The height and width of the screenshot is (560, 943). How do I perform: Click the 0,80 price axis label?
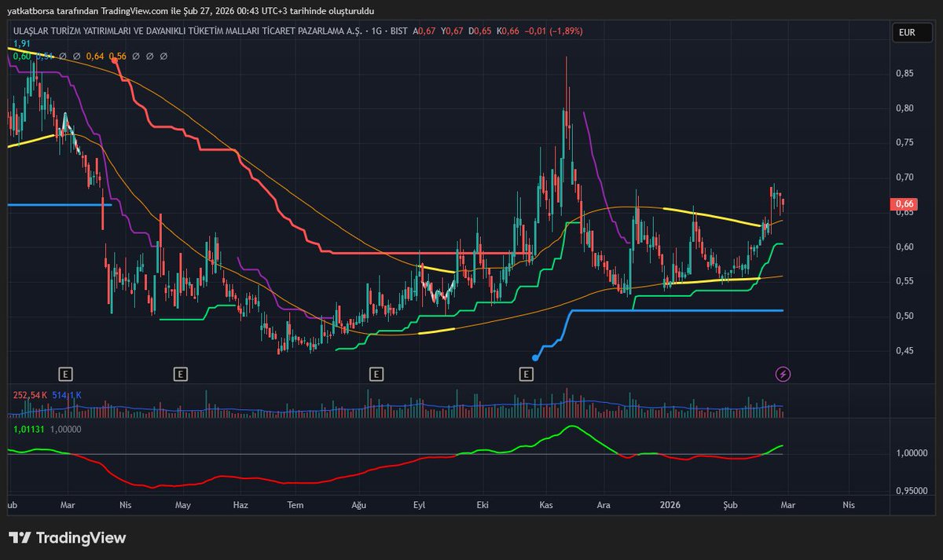pos(904,108)
